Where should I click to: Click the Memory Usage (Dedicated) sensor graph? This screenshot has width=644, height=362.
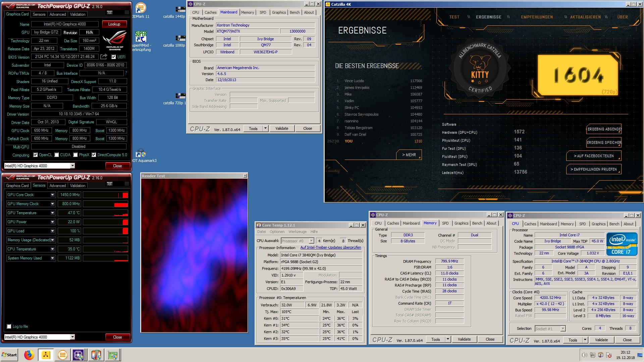105,240
